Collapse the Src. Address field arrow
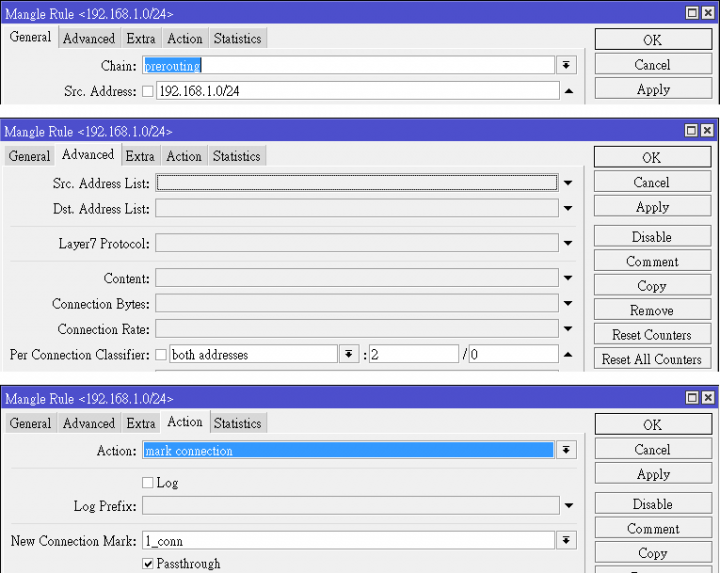Screen dimensions: 720x573 point(569,91)
